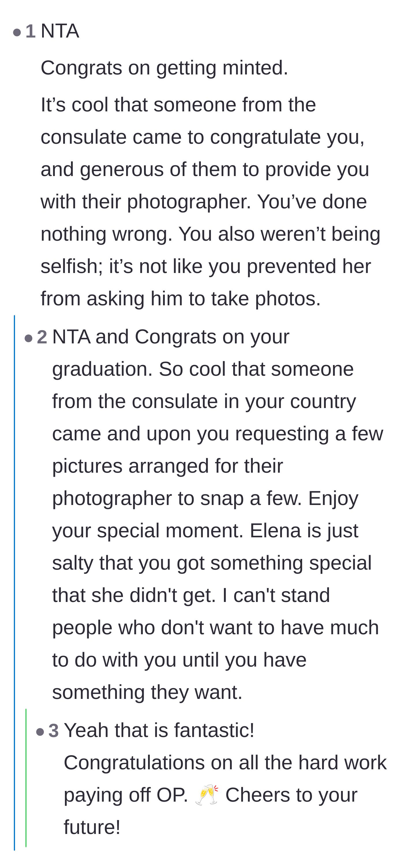404x868 pixels.
Task: Click the bullet dot beside comment 1
Action: tap(17, 33)
